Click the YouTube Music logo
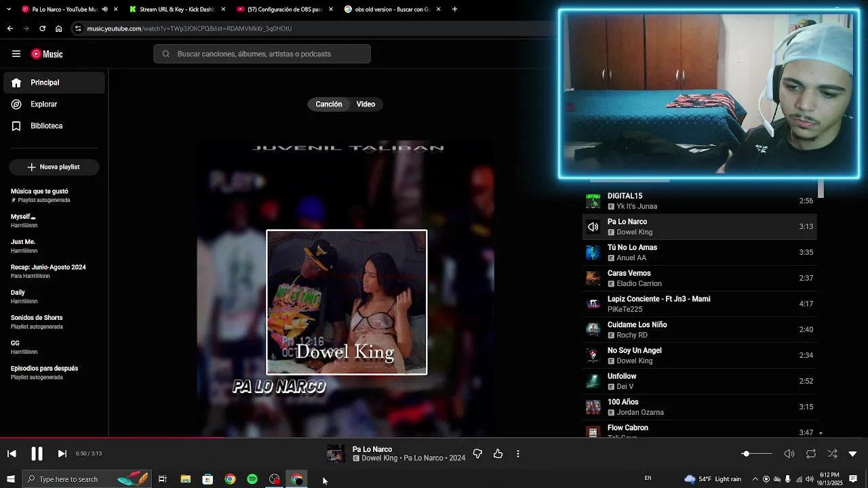868x488 pixels. (x=47, y=54)
